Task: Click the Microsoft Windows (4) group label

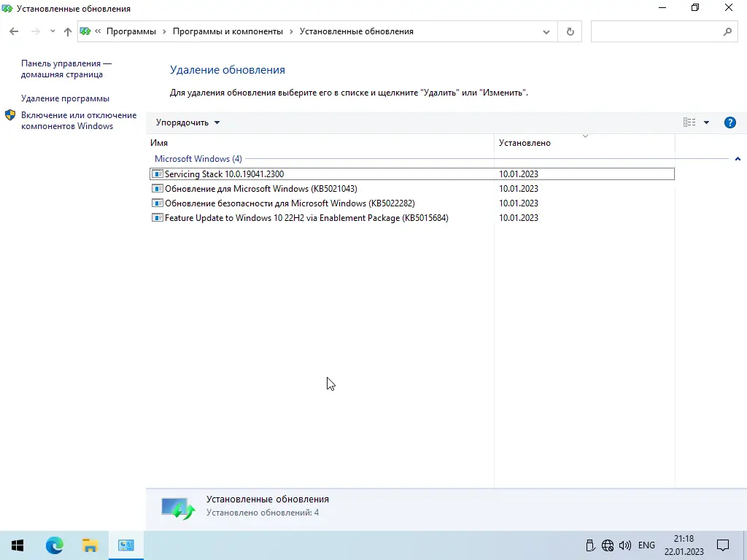Action: click(x=198, y=159)
